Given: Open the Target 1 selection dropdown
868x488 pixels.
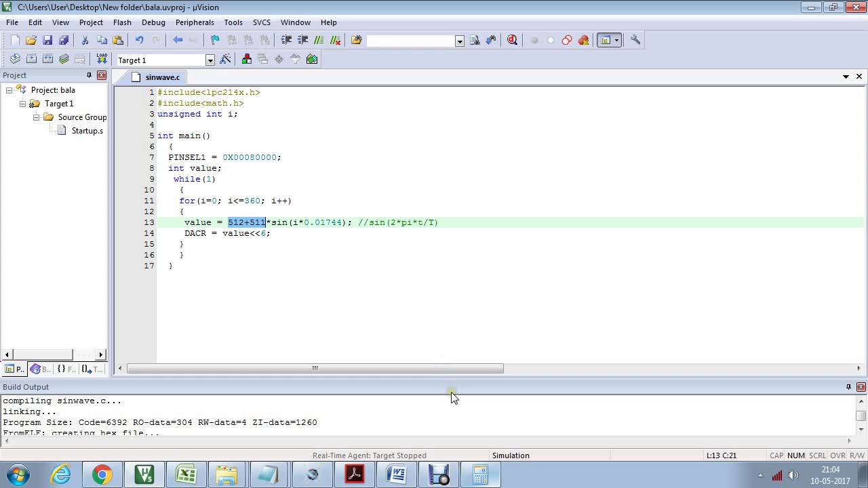Looking at the screenshot, I should 210,60.
